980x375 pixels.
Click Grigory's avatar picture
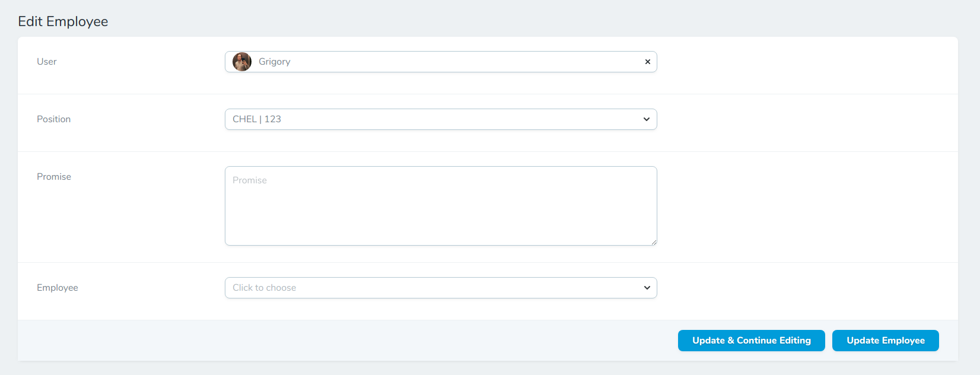(x=242, y=62)
